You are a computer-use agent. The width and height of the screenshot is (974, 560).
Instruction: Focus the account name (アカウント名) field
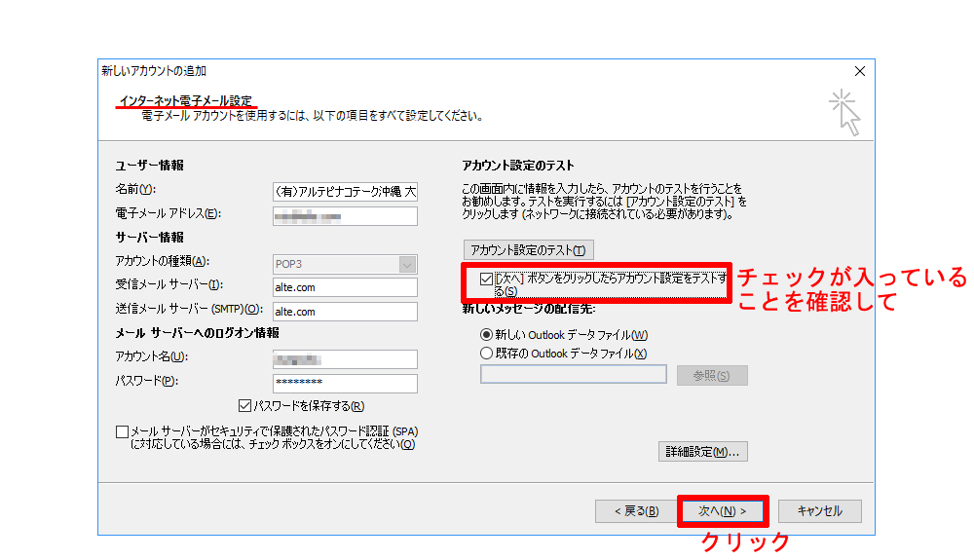(x=345, y=359)
